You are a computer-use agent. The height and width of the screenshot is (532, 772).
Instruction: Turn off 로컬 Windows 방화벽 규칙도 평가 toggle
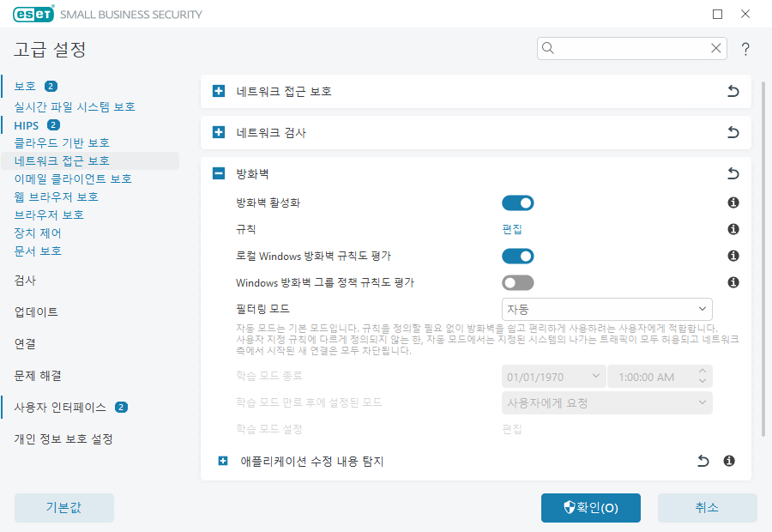(x=518, y=256)
